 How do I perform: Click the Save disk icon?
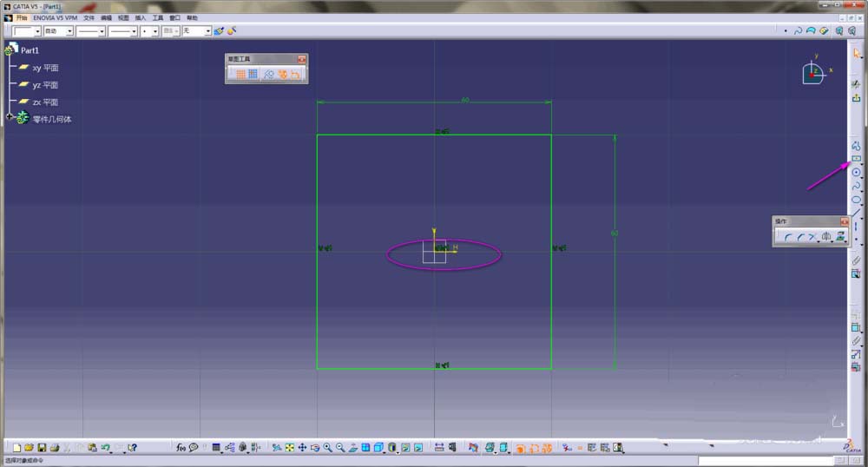42,448
